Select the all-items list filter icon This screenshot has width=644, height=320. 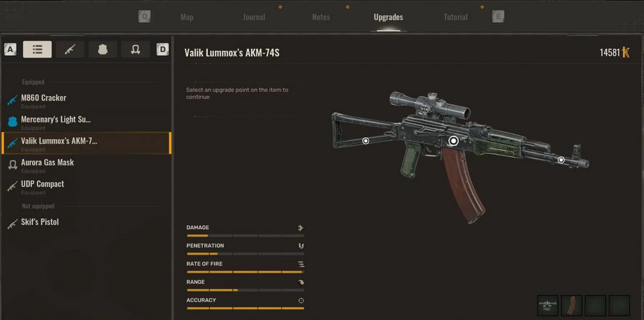pos(37,50)
